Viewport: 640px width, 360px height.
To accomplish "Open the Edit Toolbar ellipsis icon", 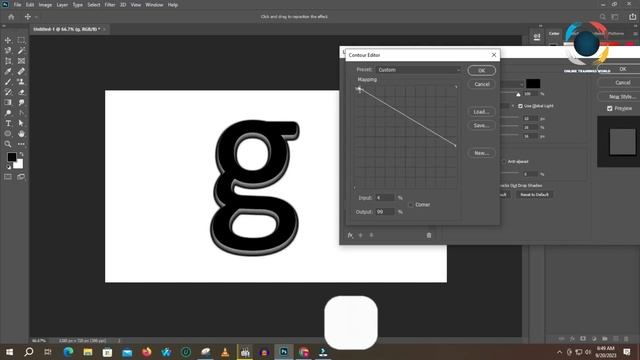I will tap(21, 144).
